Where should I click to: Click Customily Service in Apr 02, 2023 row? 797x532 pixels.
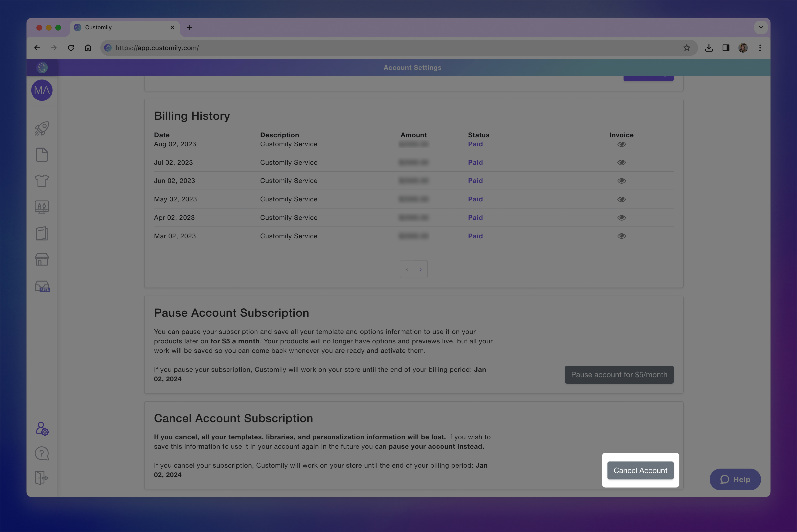coord(289,217)
